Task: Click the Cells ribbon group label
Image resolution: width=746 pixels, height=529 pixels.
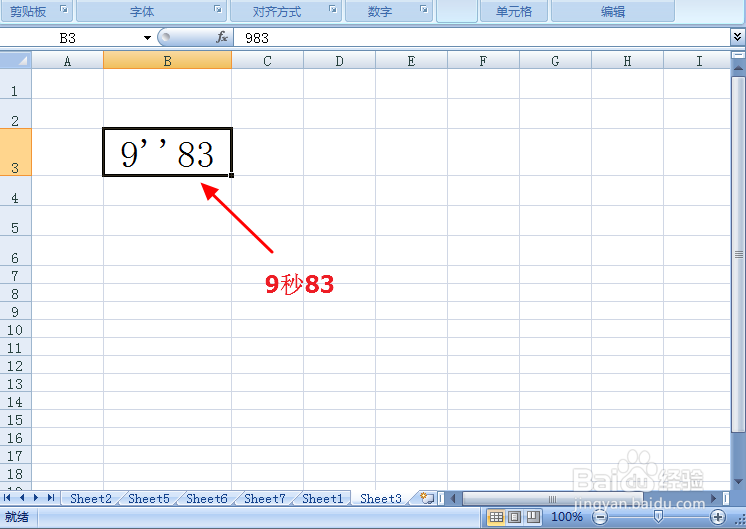Action: [514, 11]
